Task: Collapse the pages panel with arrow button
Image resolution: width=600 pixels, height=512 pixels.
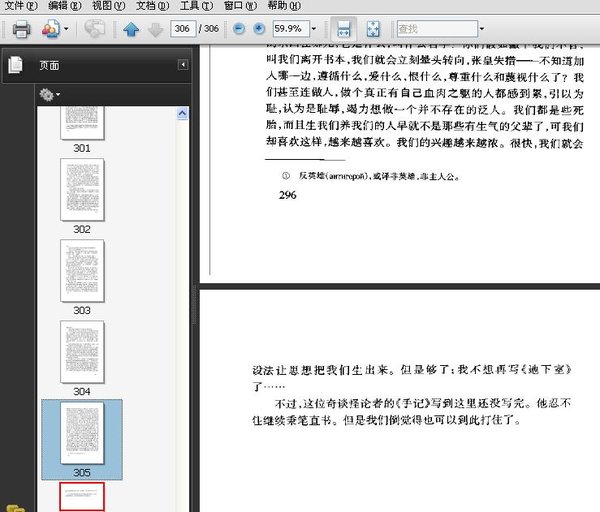Action: (183, 65)
